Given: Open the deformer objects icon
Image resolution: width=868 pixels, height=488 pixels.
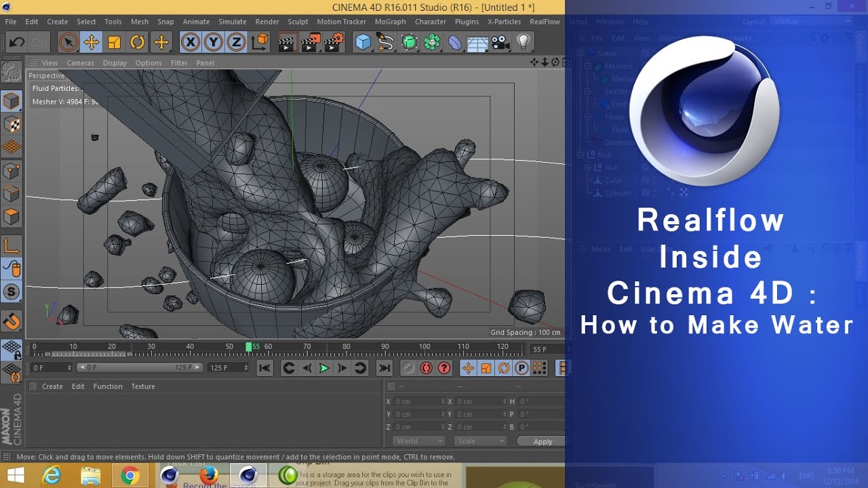Looking at the screenshot, I should coord(455,43).
